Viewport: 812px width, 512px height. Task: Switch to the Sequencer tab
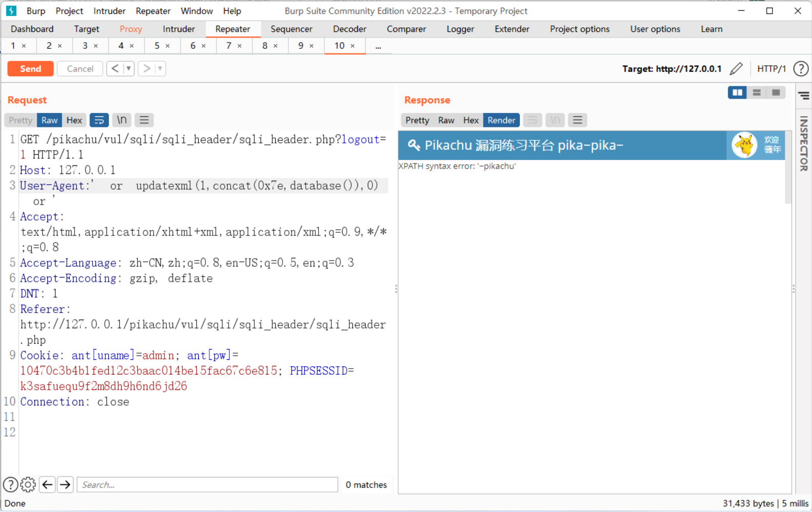click(291, 29)
